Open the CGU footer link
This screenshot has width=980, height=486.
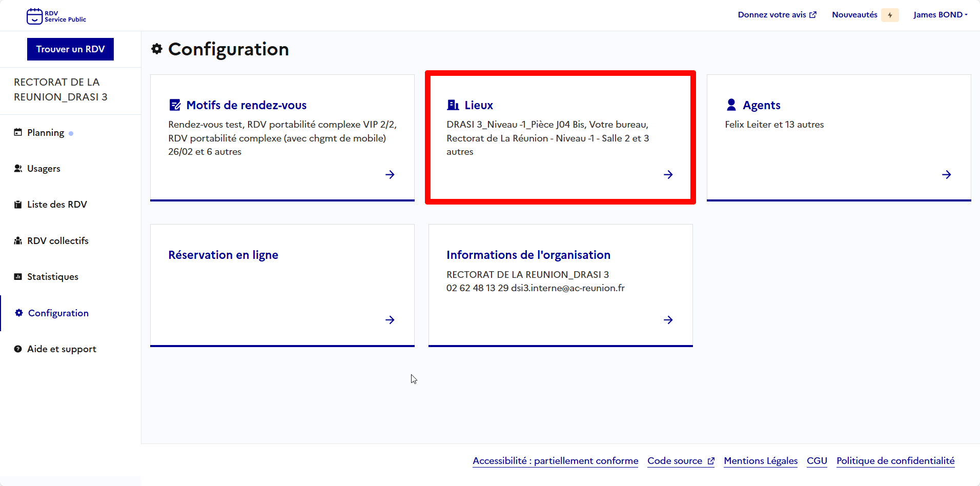point(817,461)
